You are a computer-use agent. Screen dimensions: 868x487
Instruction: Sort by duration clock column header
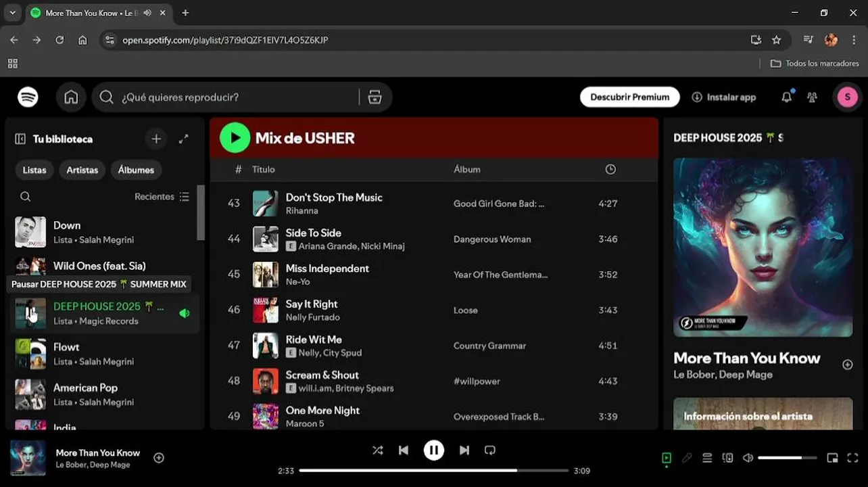[610, 170]
